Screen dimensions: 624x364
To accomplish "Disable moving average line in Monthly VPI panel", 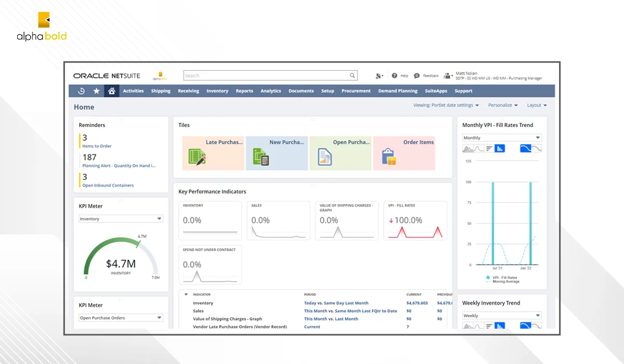I will coord(536,148).
